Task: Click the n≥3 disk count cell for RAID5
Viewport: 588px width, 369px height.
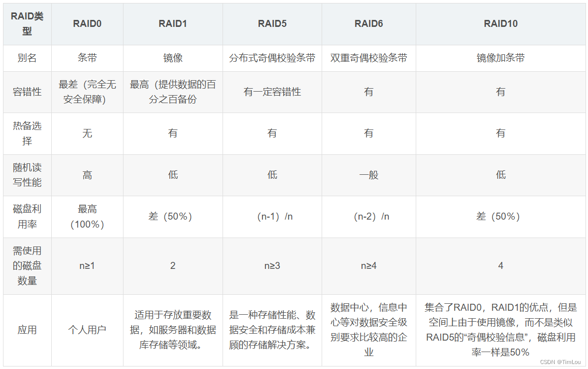Action: [x=272, y=265]
